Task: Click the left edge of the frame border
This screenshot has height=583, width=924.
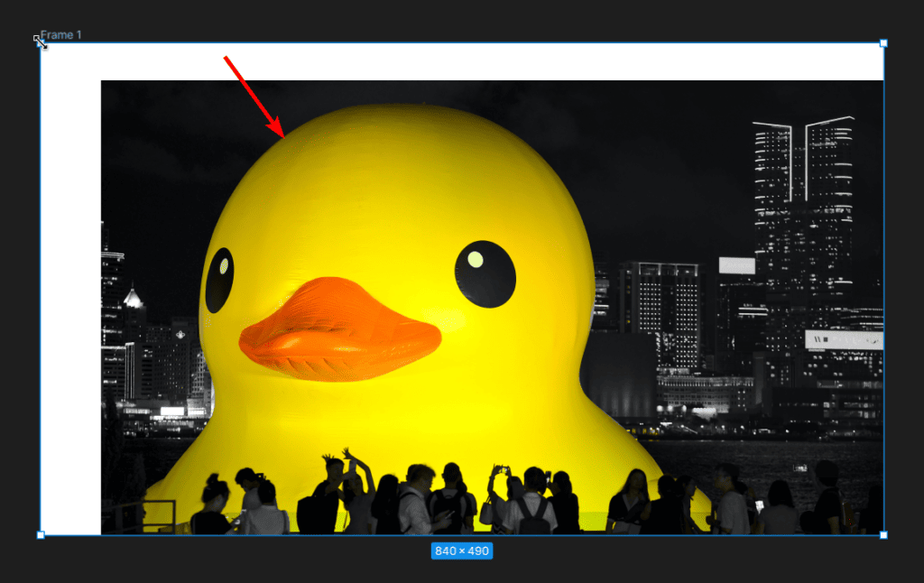Action: [x=40, y=289]
